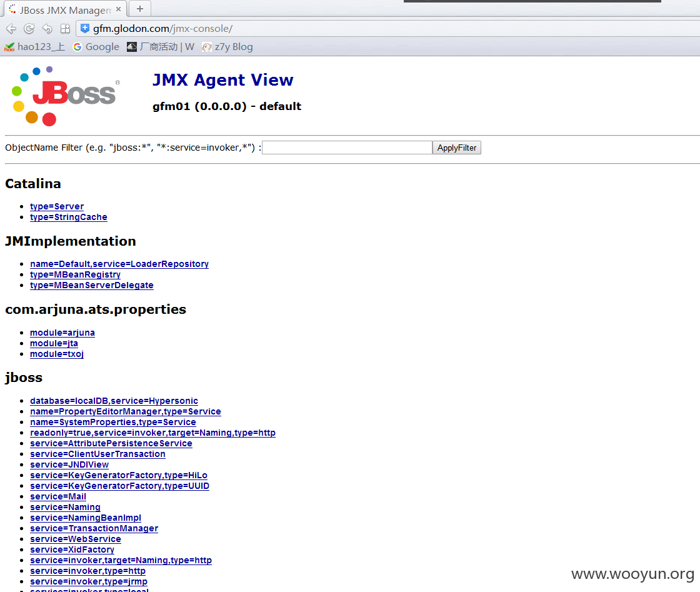The height and width of the screenshot is (592, 700).
Task: Open service=TransactionManager link
Action: 94,529
